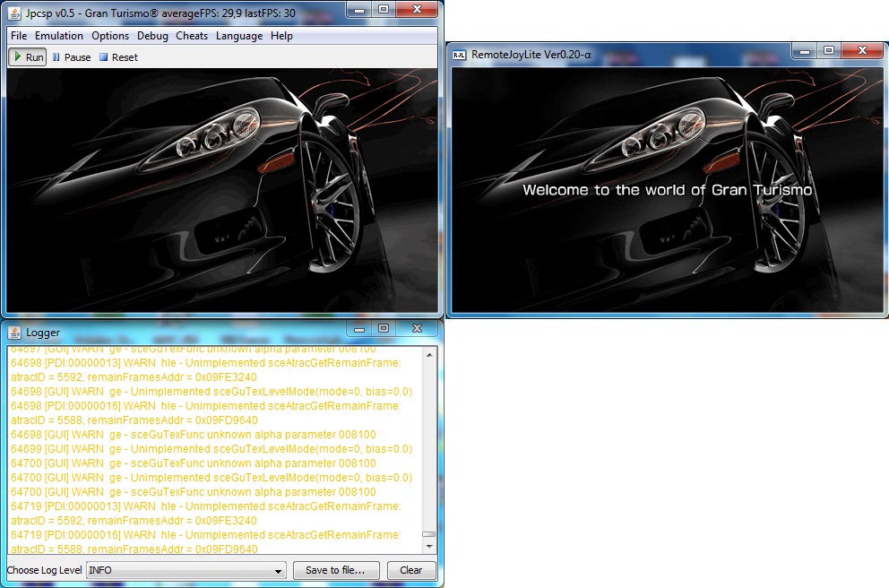The height and width of the screenshot is (588, 889).
Task: Click the Run emulation toolbar button
Action: (x=28, y=57)
